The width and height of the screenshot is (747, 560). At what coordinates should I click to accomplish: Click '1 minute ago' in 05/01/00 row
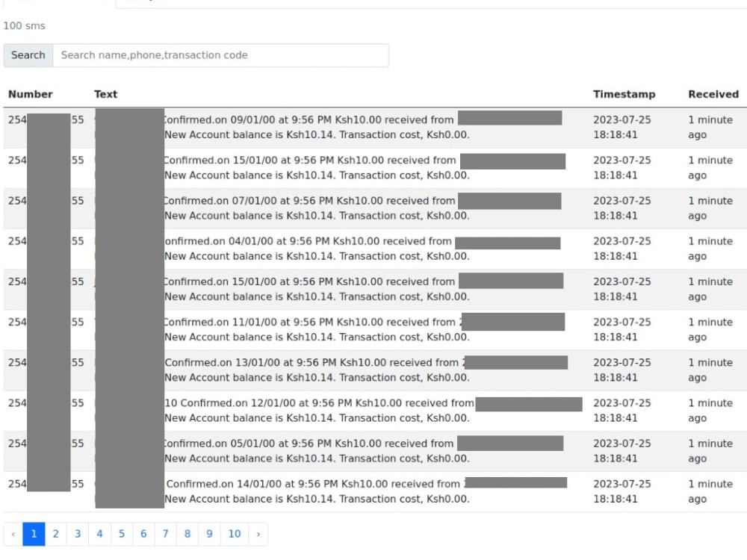710,451
